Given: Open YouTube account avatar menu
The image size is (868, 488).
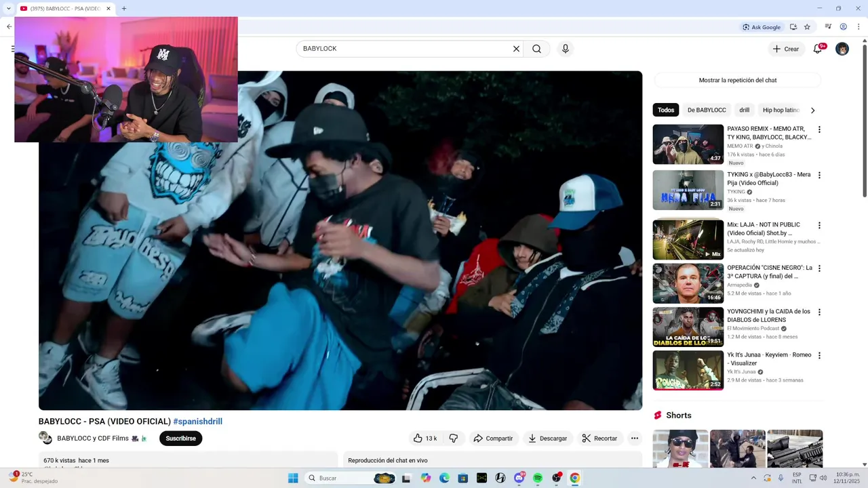Looking at the screenshot, I should [x=842, y=49].
